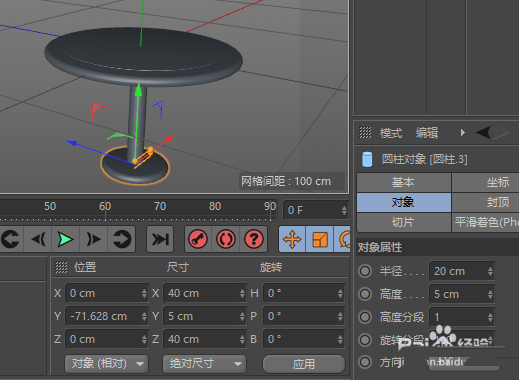This screenshot has width=519, height=380.
Task: Click the record active objects key icon
Action: tap(198, 239)
